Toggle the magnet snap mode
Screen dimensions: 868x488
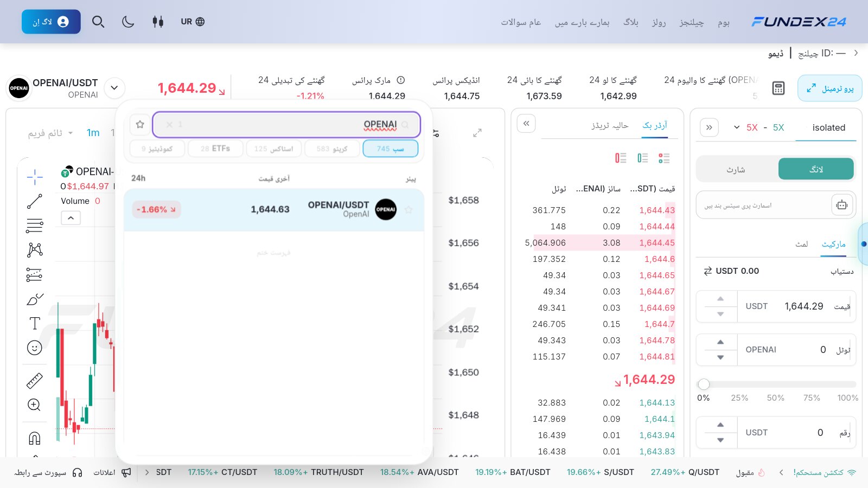pos(35,438)
